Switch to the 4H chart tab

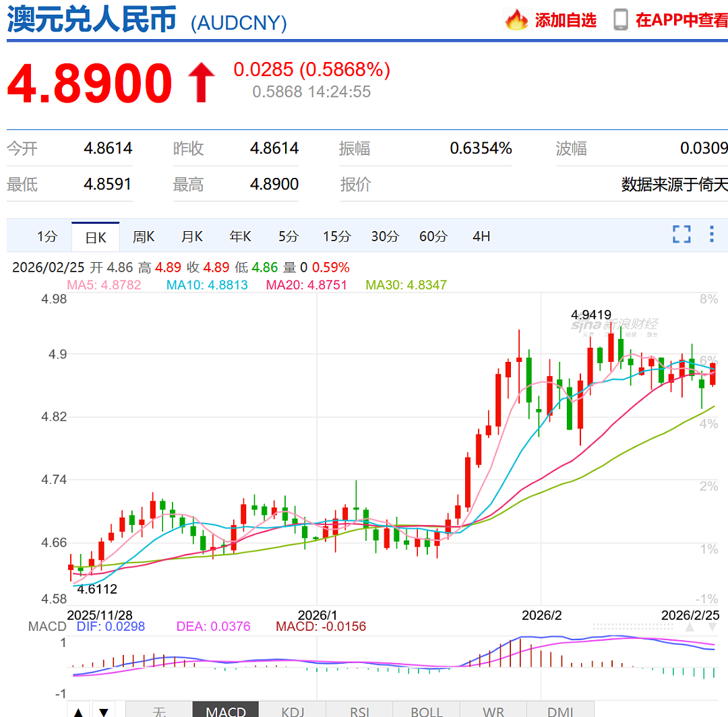pos(481,237)
